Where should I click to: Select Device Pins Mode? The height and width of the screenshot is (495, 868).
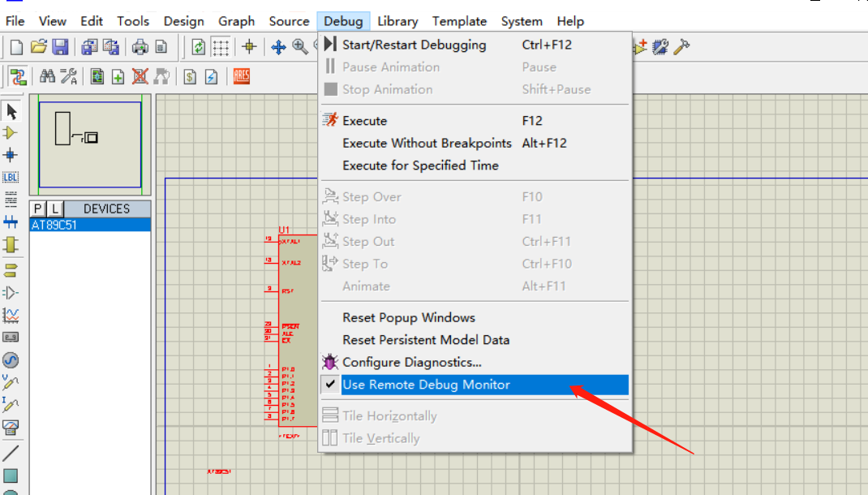[x=11, y=292]
